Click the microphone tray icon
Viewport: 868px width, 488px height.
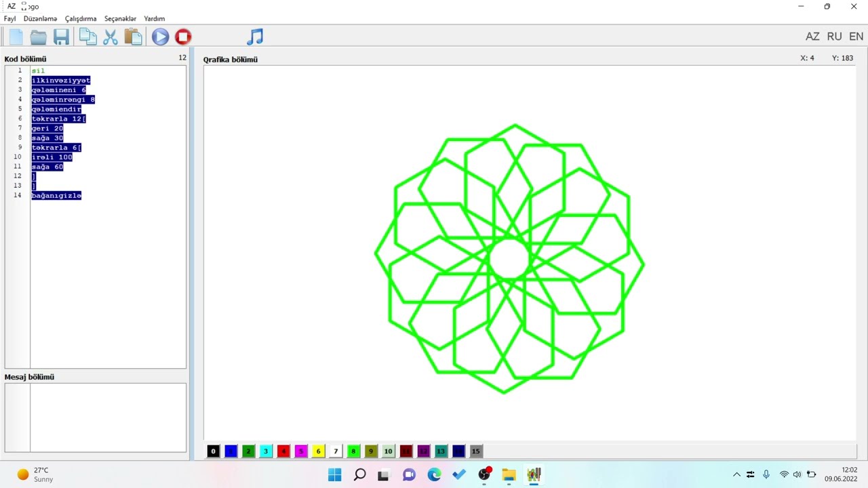click(766, 474)
